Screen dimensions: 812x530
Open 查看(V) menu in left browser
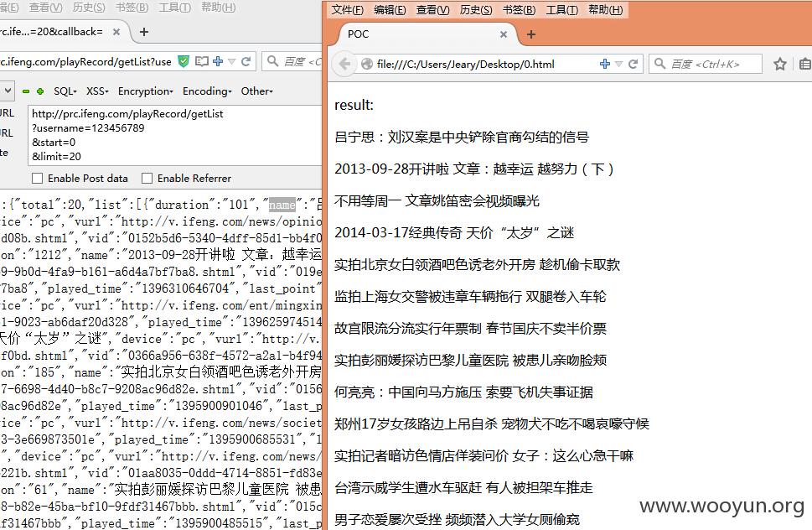(45, 8)
